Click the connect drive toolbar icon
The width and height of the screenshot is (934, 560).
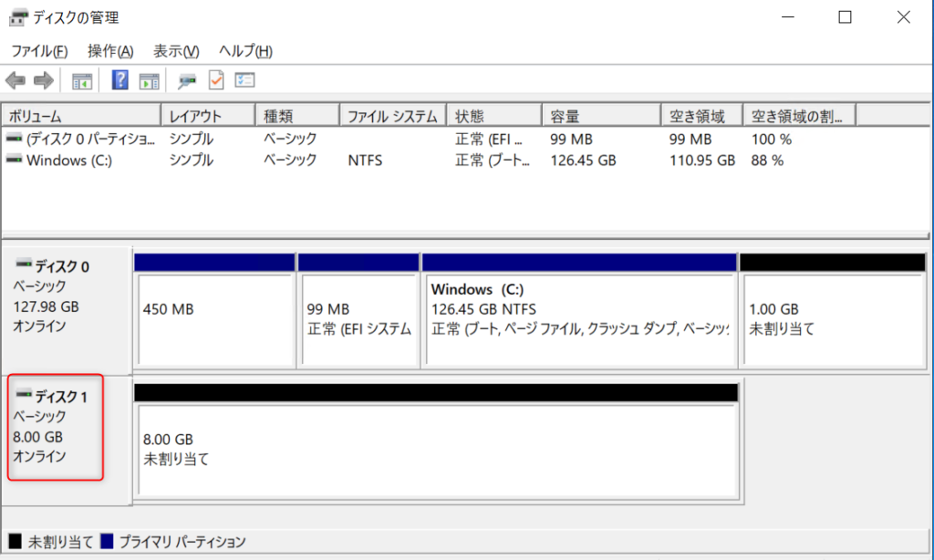[x=186, y=80]
